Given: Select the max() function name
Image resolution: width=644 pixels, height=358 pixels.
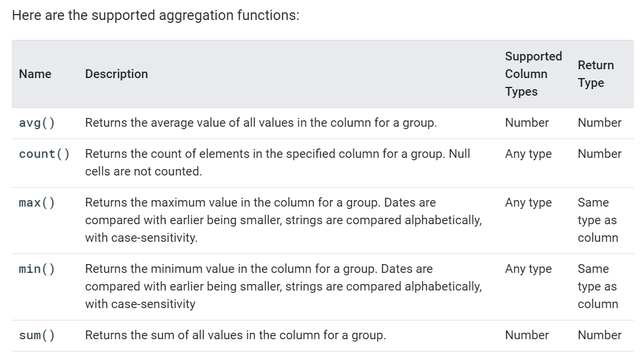Looking at the screenshot, I should pos(37,203).
